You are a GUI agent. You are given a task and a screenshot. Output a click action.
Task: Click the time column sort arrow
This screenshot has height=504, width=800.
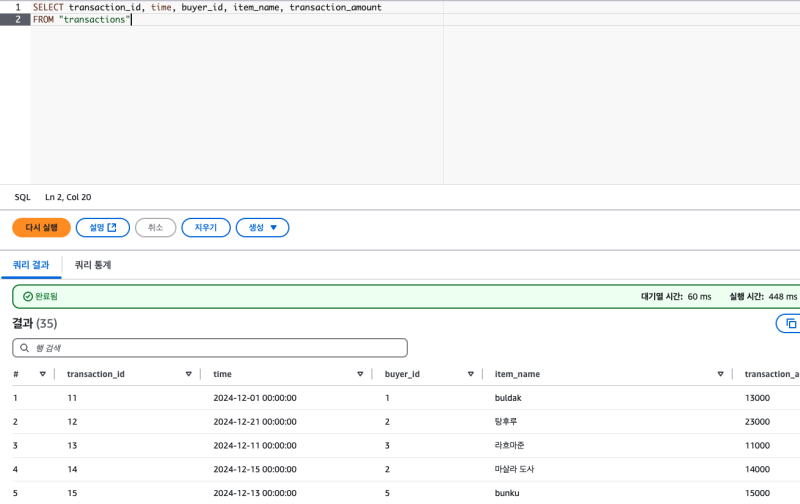[x=360, y=374]
